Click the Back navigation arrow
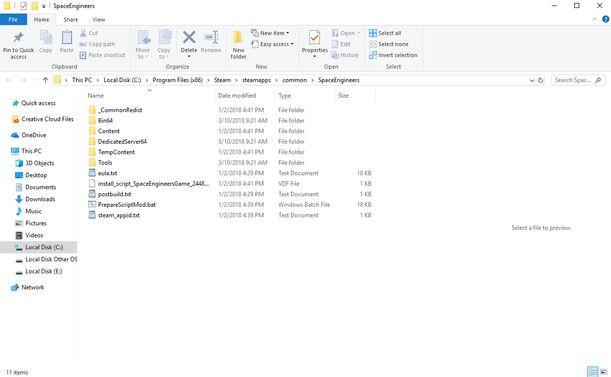The image size is (611, 377). click(9, 80)
